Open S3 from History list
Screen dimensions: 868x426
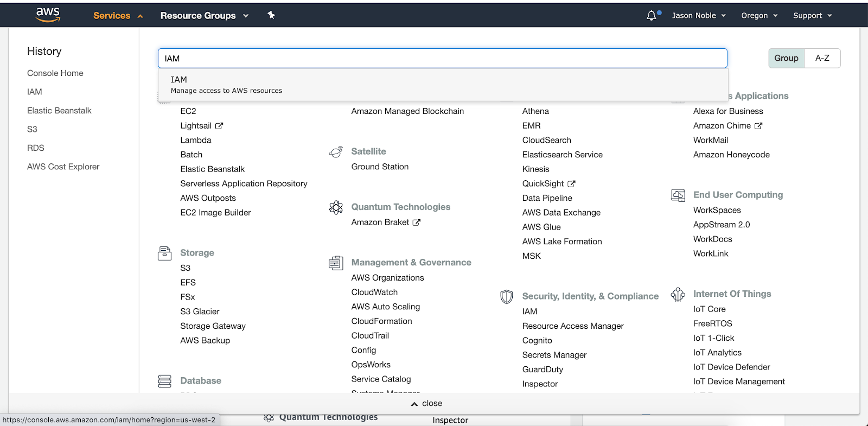32,130
